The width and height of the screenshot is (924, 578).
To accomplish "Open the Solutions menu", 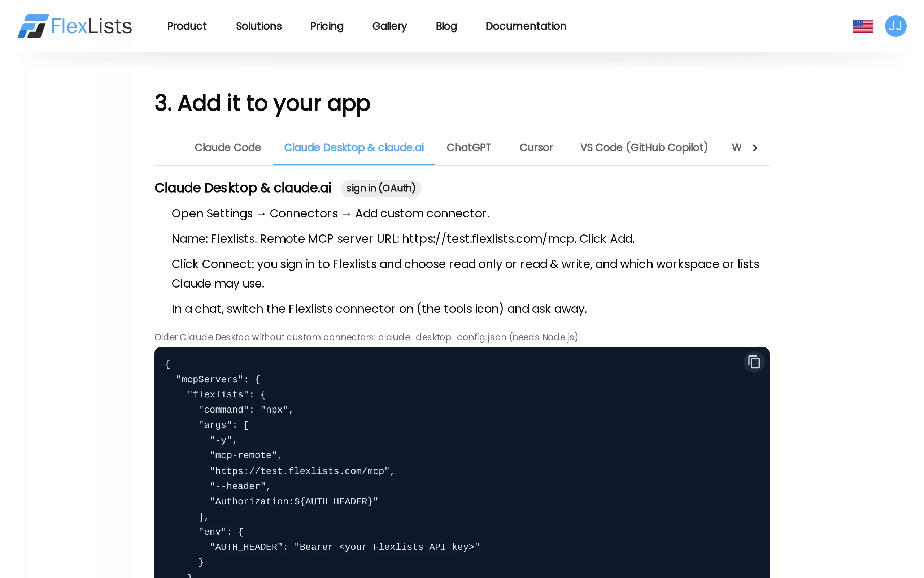I will (x=258, y=26).
